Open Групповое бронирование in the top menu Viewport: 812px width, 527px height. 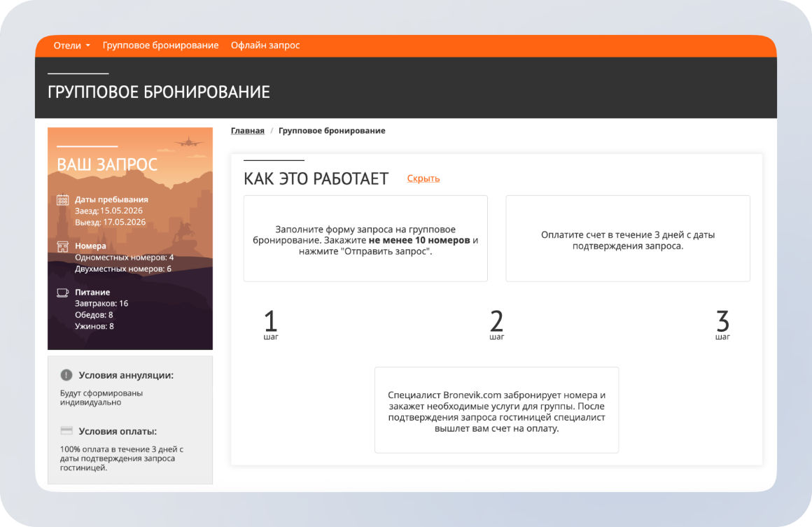coord(160,45)
